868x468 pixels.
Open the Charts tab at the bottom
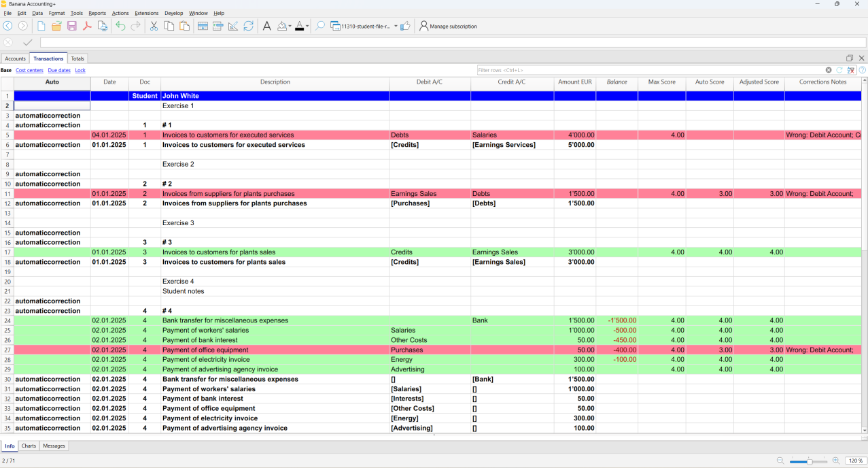[x=29, y=446]
